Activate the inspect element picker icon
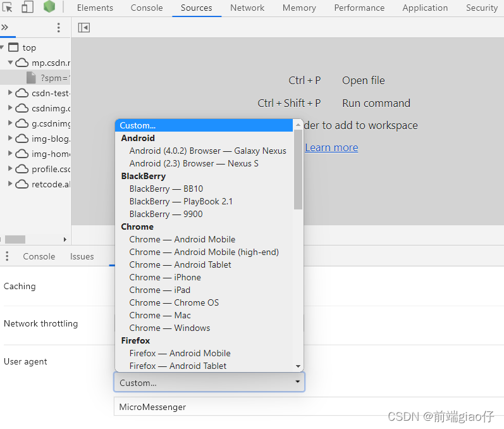 7,7
